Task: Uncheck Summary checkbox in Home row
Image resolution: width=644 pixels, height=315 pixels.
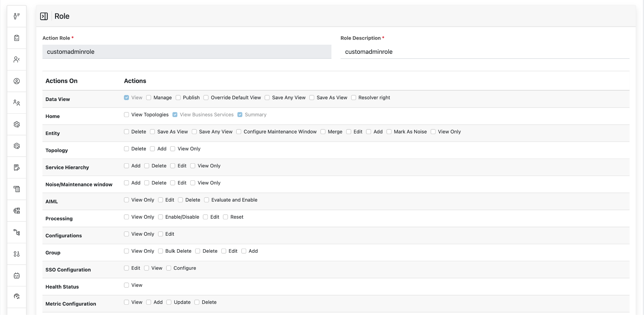Action: point(240,115)
